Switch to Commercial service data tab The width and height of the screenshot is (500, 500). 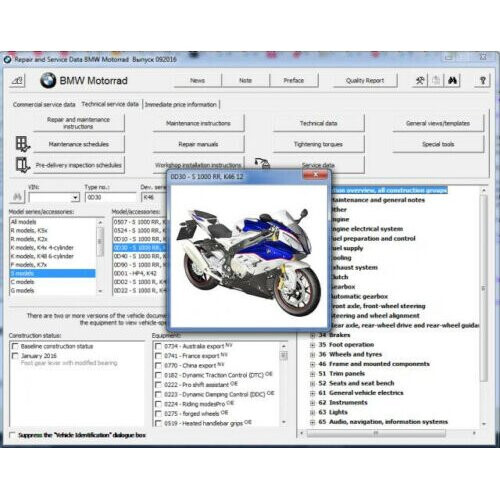click(x=44, y=105)
